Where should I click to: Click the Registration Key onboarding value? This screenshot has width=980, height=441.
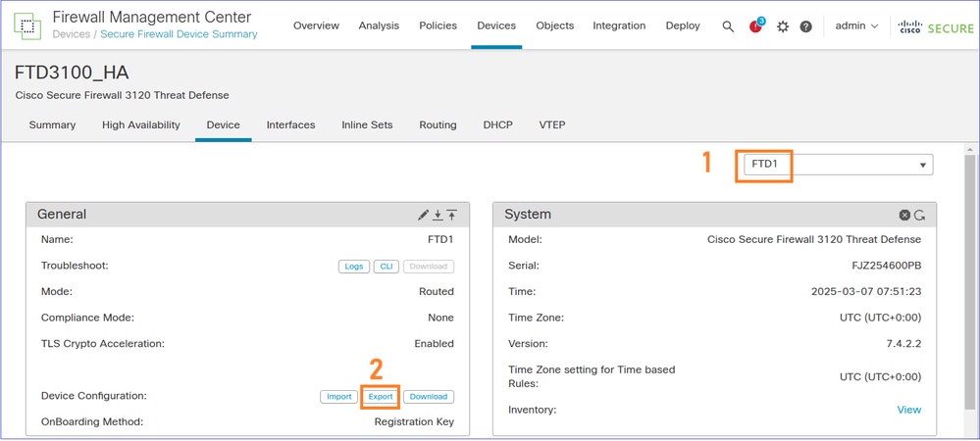[x=414, y=421]
